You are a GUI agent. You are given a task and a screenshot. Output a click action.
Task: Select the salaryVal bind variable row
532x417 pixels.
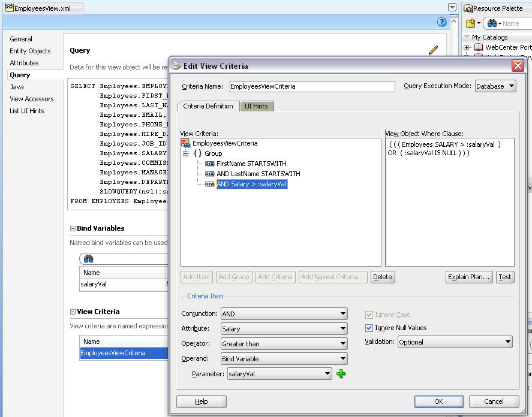click(124, 284)
